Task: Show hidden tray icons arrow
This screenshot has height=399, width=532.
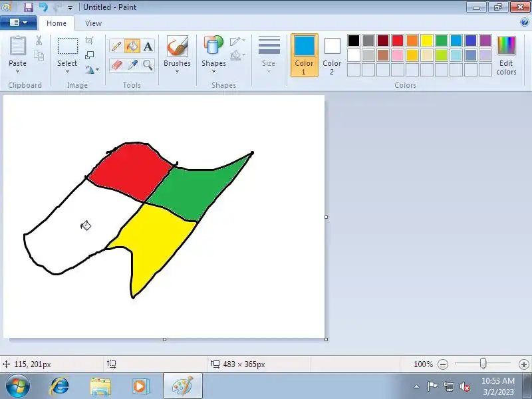Action: coord(417,386)
